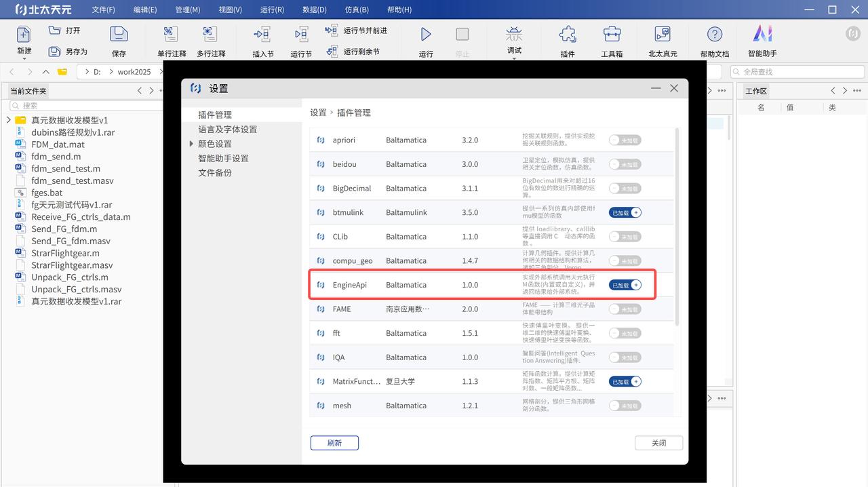Open the Debug (调试) tool icon
The image size is (868, 487).
click(x=514, y=33)
